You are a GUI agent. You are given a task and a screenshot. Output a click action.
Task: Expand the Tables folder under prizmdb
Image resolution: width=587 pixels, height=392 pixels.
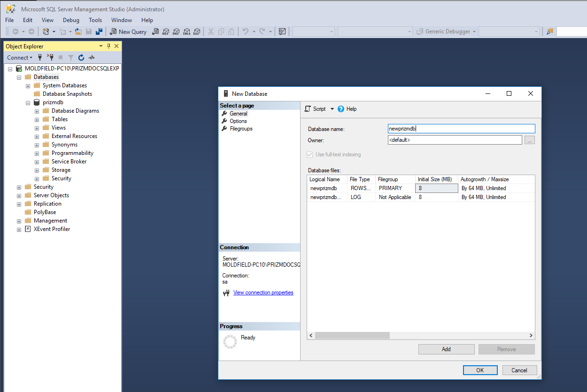[37, 119]
